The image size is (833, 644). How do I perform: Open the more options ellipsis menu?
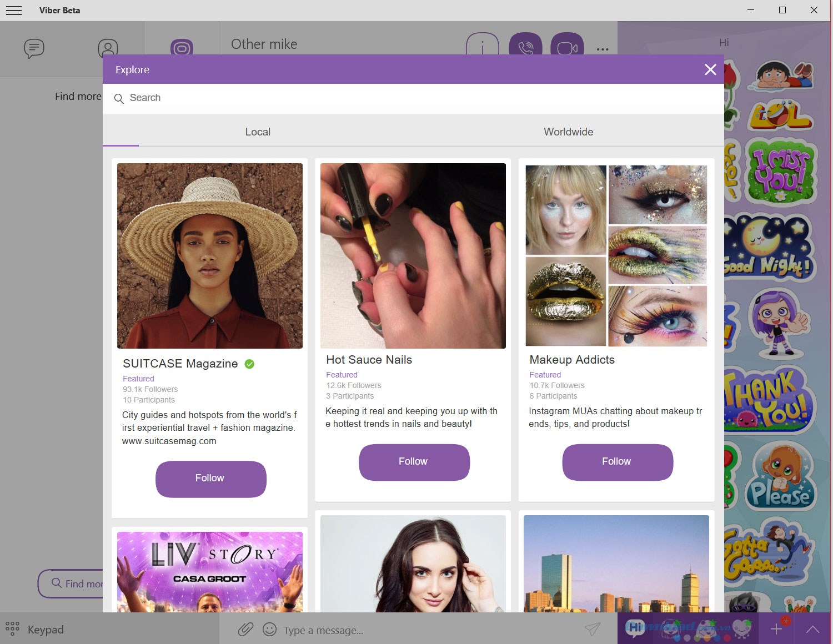pyautogui.click(x=603, y=49)
